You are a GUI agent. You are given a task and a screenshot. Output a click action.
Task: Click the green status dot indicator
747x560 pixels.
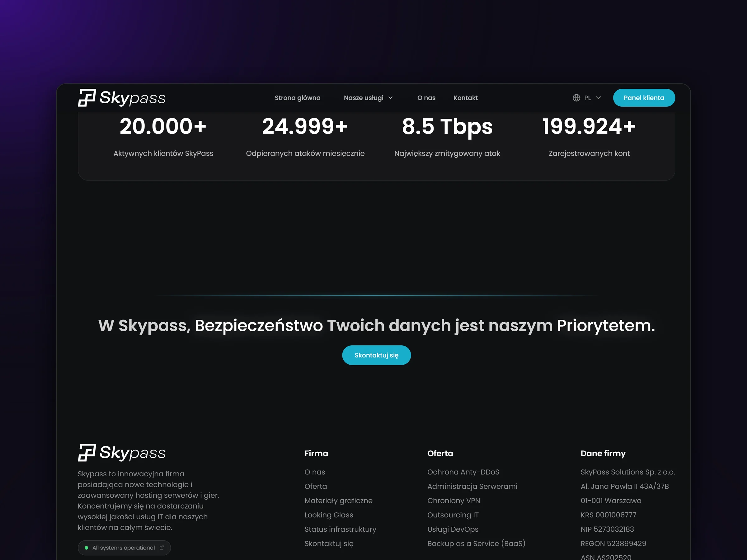click(x=87, y=548)
